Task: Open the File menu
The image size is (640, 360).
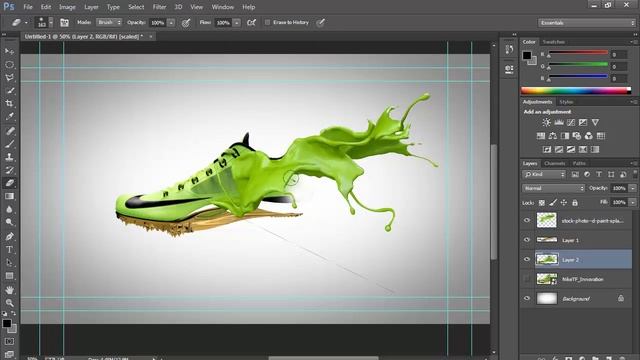Action: [28, 7]
